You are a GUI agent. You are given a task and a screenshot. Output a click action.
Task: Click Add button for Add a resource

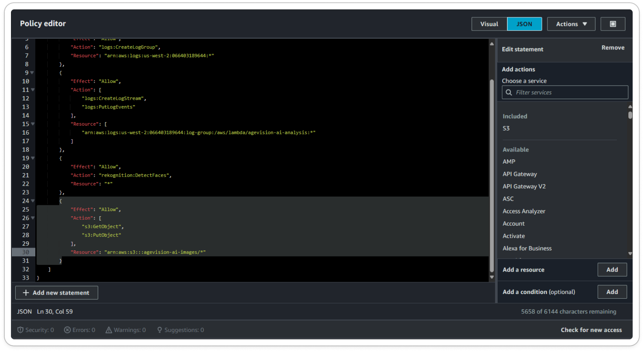pos(612,270)
